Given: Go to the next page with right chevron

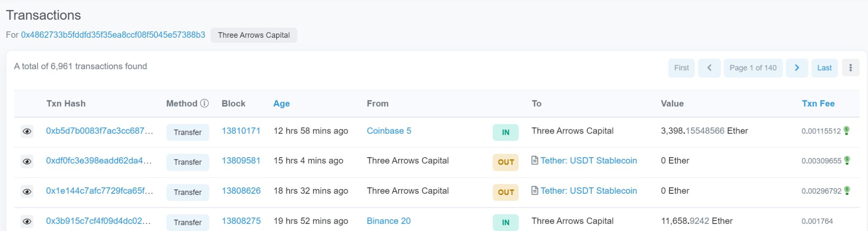Looking at the screenshot, I should click(797, 68).
